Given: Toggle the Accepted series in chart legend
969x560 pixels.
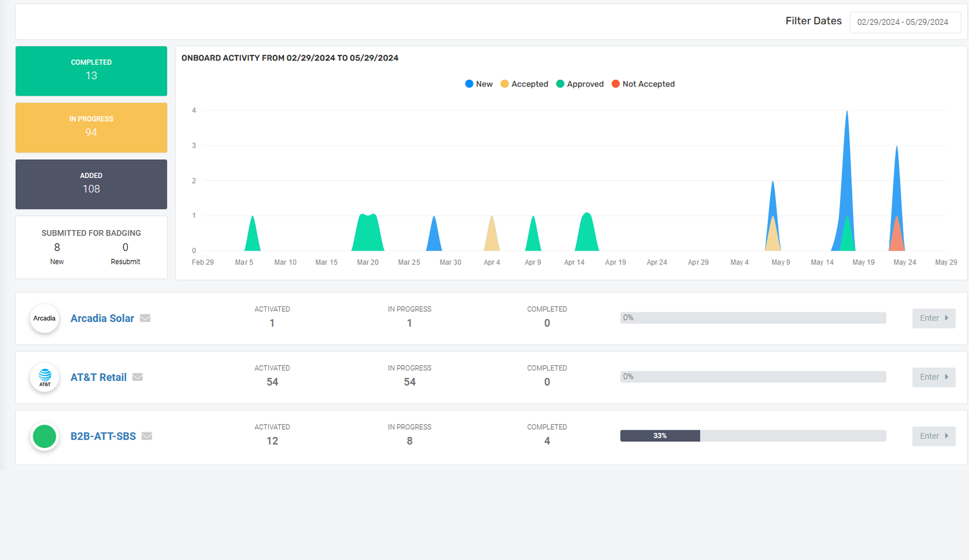Looking at the screenshot, I should 524,84.
